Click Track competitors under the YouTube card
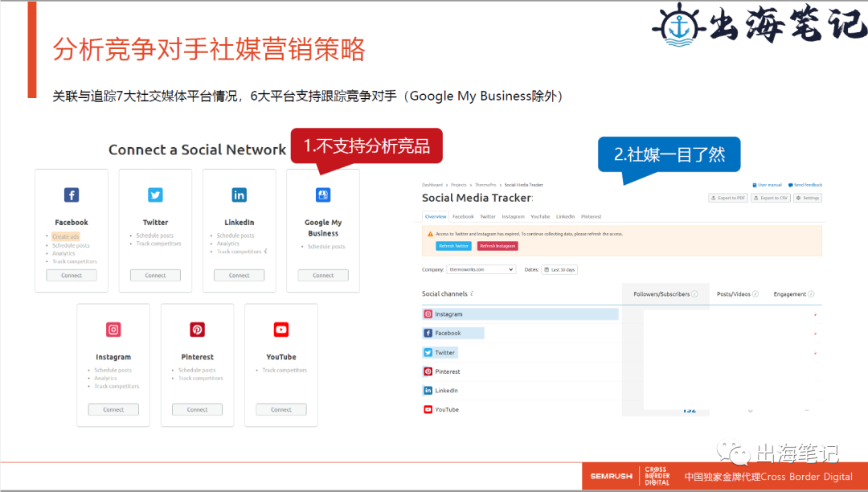Image resolution: width=868 pixels, height=492 pixels. pyautogui.click(x=285, y=371)
